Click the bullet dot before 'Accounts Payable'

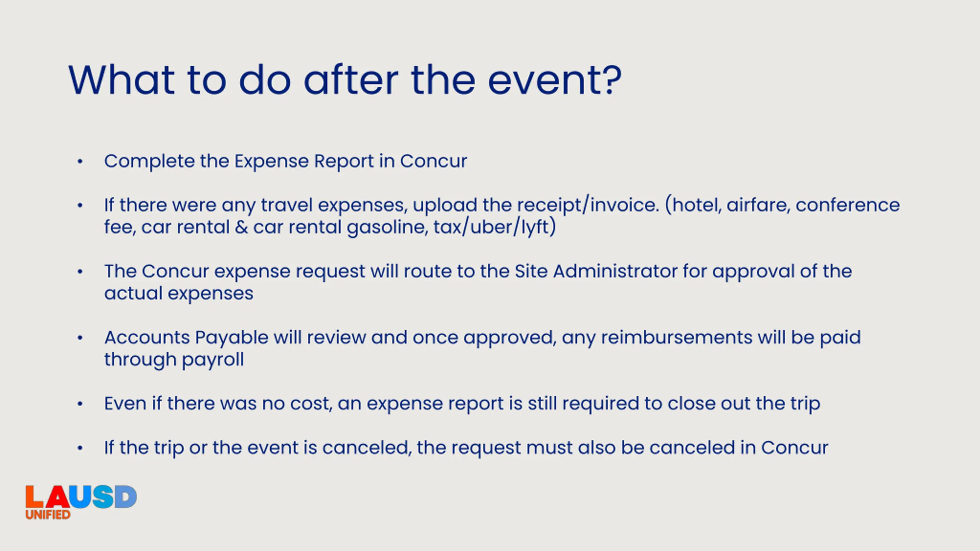[x=80, y=338]
